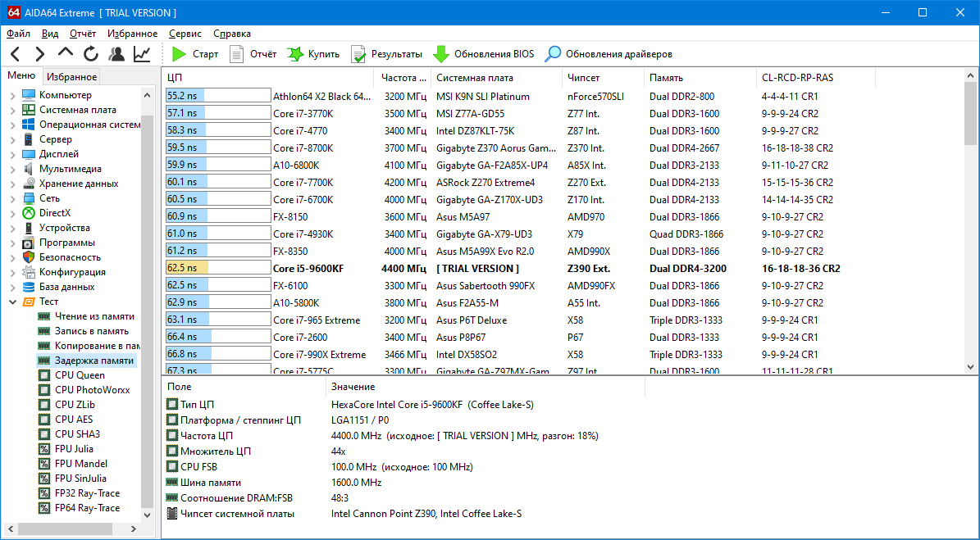Select DirectX in the tree
This screenshot has width=980, height=540.
coord(55,213)
